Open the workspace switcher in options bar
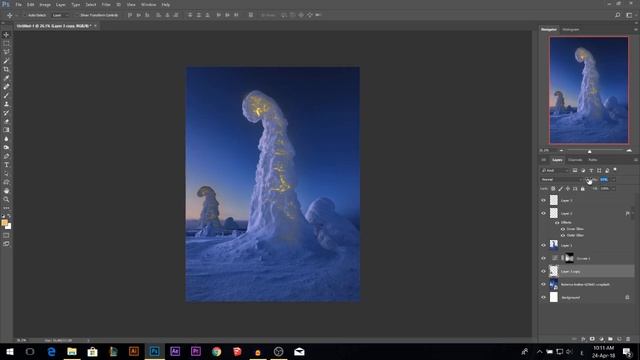Screen dimensions: 640x360 629,15
